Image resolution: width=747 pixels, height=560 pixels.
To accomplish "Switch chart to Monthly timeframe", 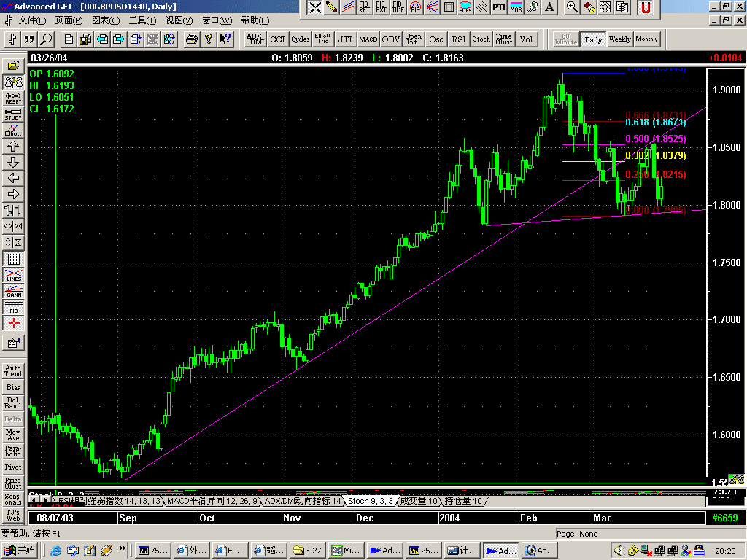I will pyautogui.click(x=646, y=39).
